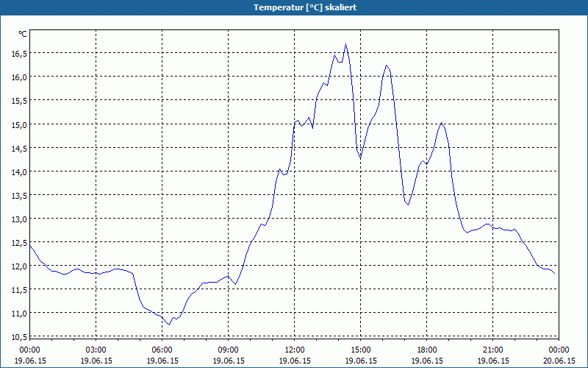Screen dimensions: 588x368
Task: Select the 19.06.15 date under 09:00
Action: [x=229, y=361]
